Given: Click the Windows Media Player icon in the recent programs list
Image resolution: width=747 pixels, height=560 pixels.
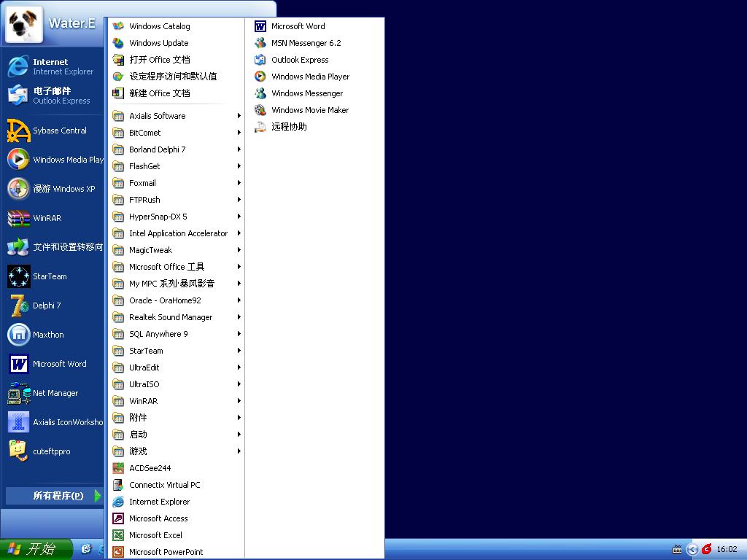Looking at the screenshot, I should coord(18,160).
